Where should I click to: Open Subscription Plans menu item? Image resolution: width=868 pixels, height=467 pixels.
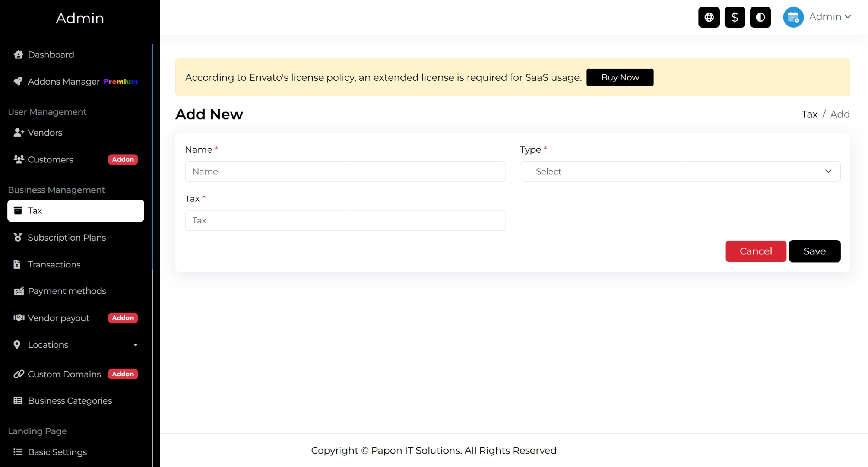[67, 238]
